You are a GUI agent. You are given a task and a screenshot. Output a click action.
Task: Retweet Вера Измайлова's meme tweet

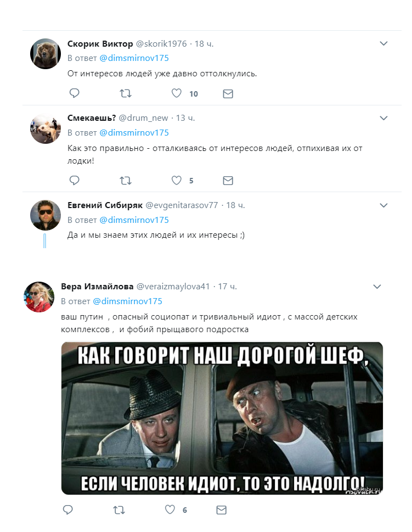click(x=118, y=510)
